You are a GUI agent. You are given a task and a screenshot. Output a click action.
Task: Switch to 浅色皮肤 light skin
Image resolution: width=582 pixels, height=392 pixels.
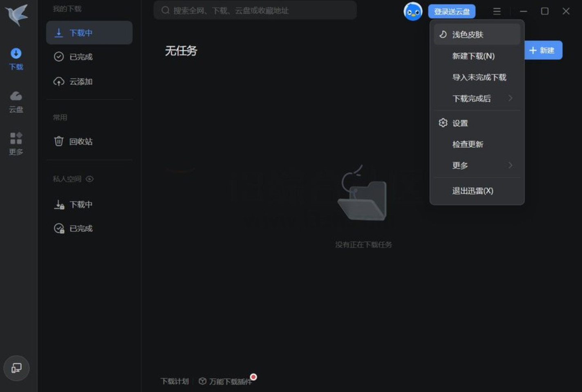477,34
